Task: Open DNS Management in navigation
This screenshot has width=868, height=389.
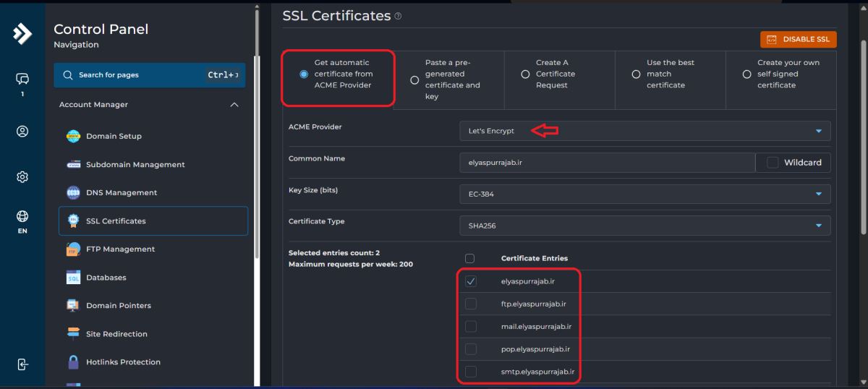Action: 121,193
